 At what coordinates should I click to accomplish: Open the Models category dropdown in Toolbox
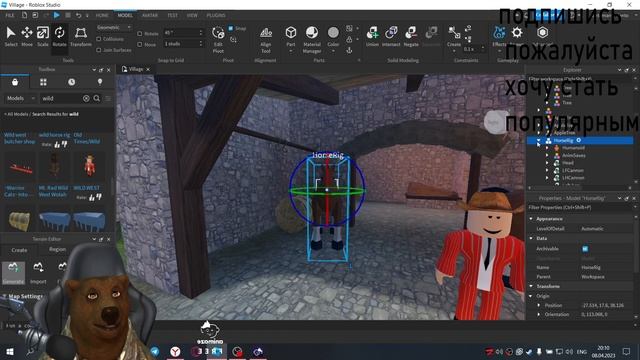[20, 98]
